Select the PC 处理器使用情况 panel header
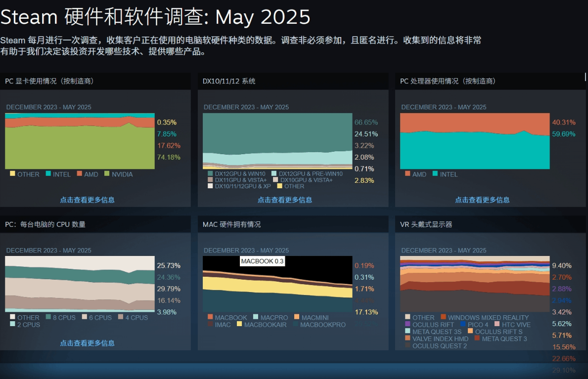The image size is (588, 379). [x=491, y=81]
